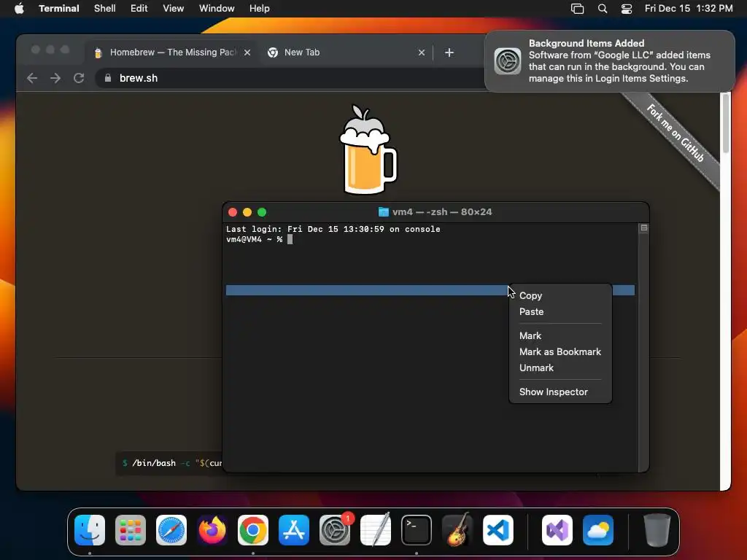Open Google Chrome in the Dock
The height and width of the screenshot is (560, 747).
pos(253,529)
